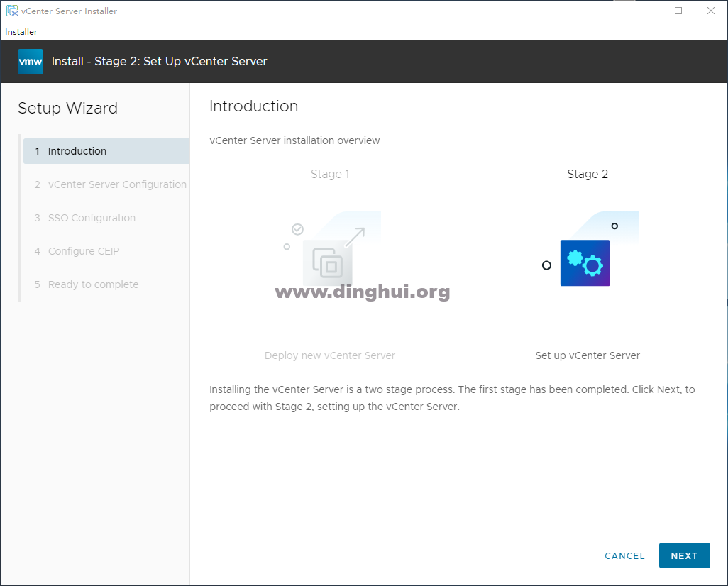Image resolution: width=728 pixels, height=586 pixels.
Task: Click 'Set up vCenter Server' caption
Action: pyautogui.click(x=588, y=355)
